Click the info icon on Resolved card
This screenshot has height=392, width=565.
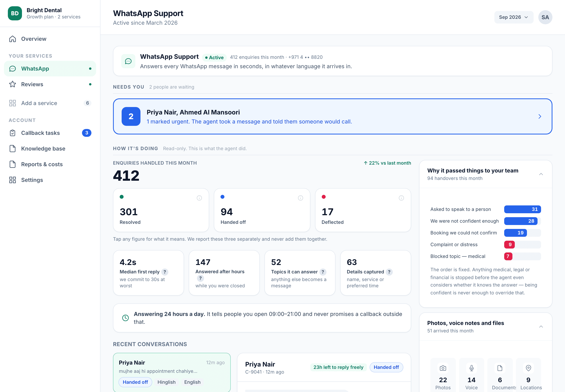click(x=199, y=198)
